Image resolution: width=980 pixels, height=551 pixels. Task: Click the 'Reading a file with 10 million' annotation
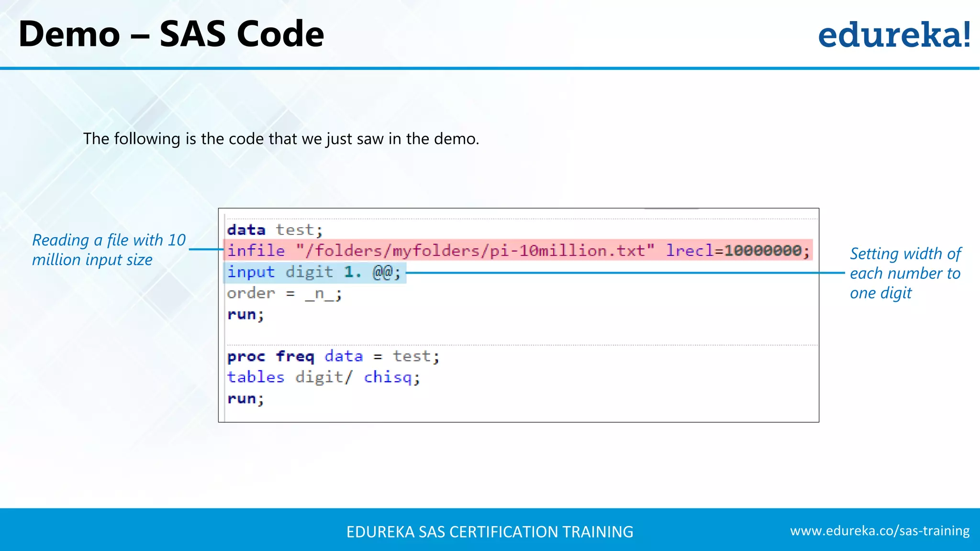[x=109, y=250]
